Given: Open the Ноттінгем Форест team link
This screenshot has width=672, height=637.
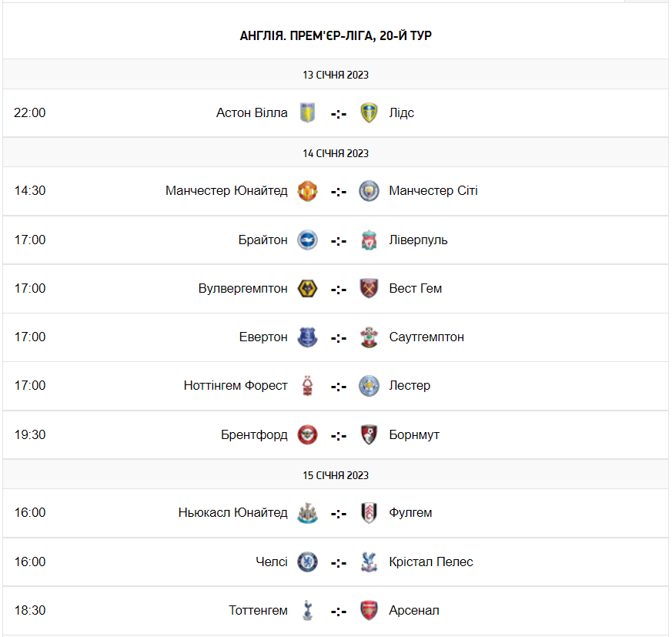Looking at the screenshot, I should point(236,386).
